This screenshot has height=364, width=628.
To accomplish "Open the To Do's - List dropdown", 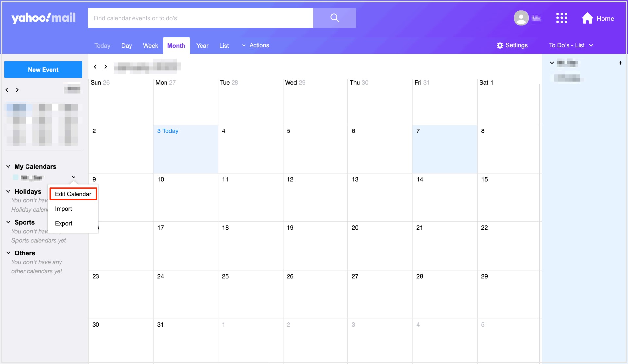I will [571, 45].
